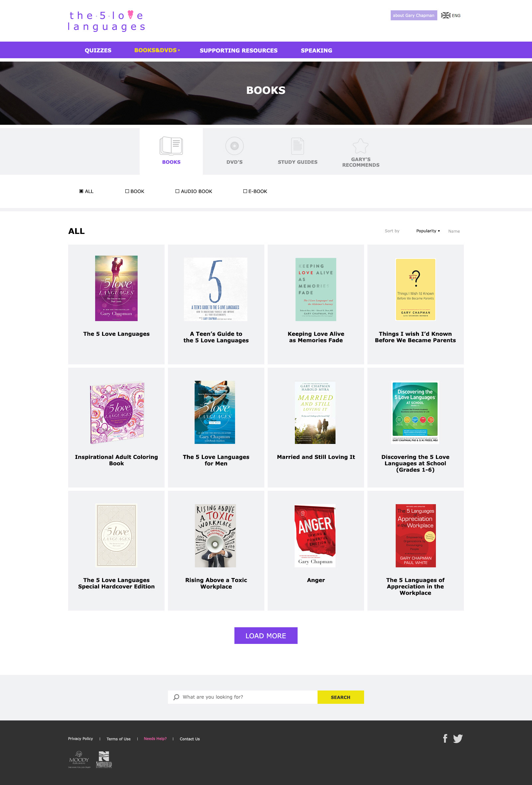Click the 'Anger' book title text
The height and width of the screenshot is (785, 532).
pyautogui.click(x=316, y=580)
